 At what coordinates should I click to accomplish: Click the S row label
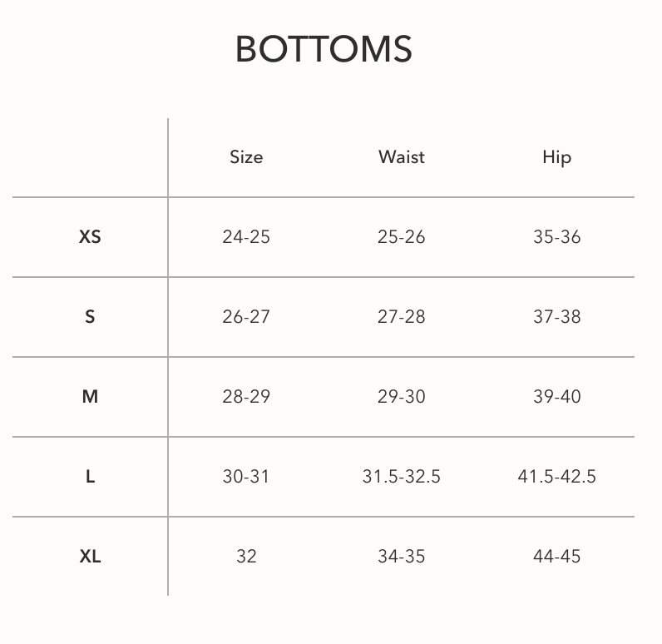tap(90, 317)
